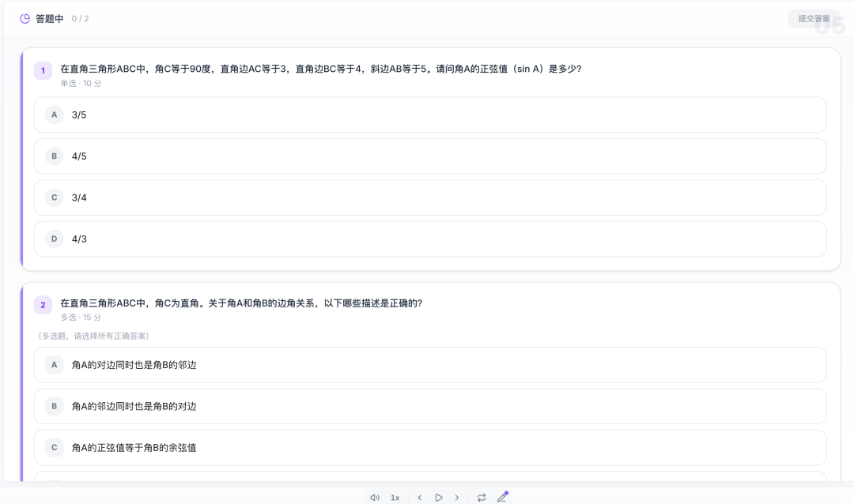Go to previous with left chevron

(x=419, y=498)
